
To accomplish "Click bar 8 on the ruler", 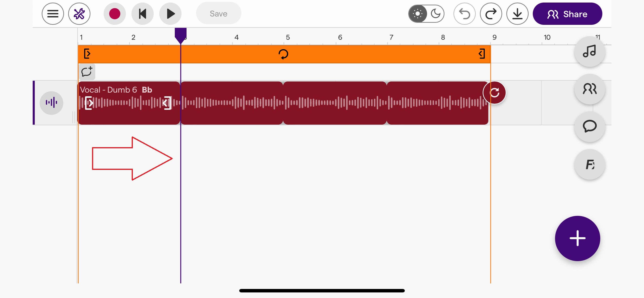I will pyautogui.click(x=443, y=37).
